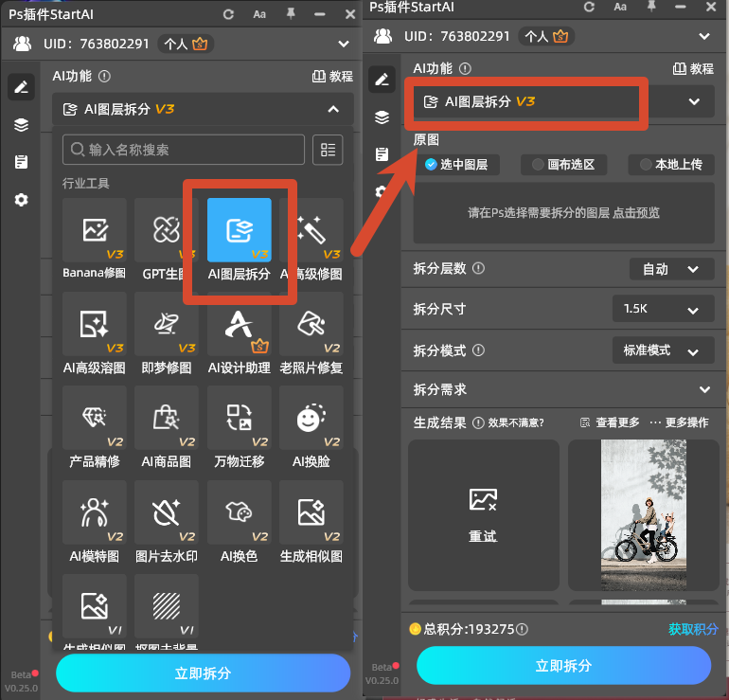Image resolution: width=729 pixels, height=700 pixels.
Task: Open 拆分尺寸 1.5K dropdown
Action: [664, 309]
